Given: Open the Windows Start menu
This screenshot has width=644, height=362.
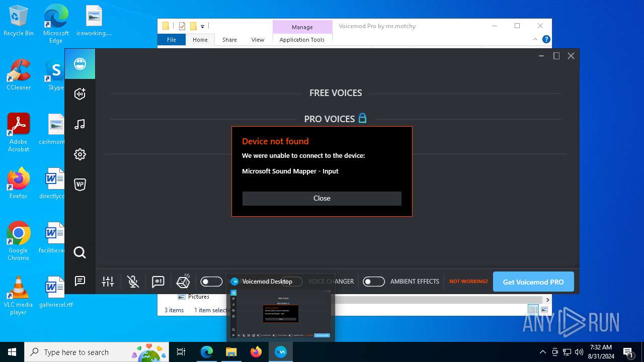Looking at the screenshot, I should pyautogui.click(x=12, y=352).
